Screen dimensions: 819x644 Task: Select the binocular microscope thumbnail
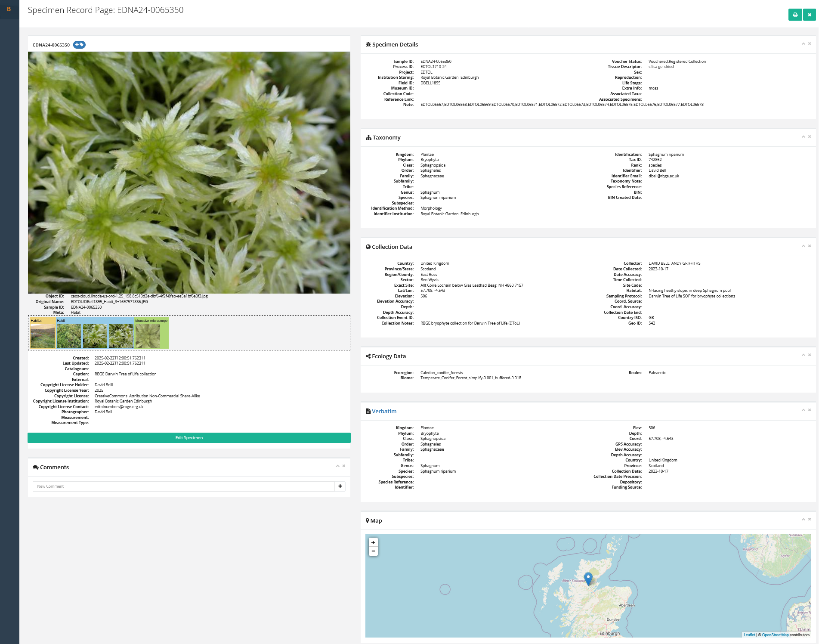(148, 335)
